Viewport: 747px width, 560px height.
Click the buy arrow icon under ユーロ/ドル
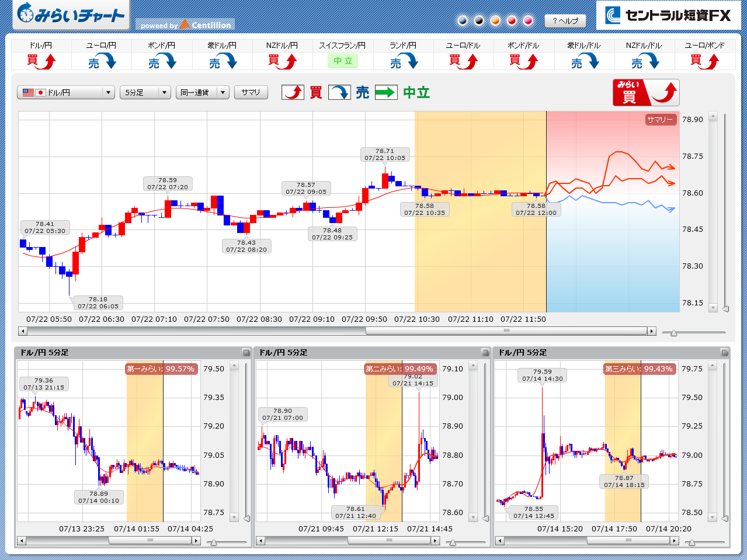point(464,61)
